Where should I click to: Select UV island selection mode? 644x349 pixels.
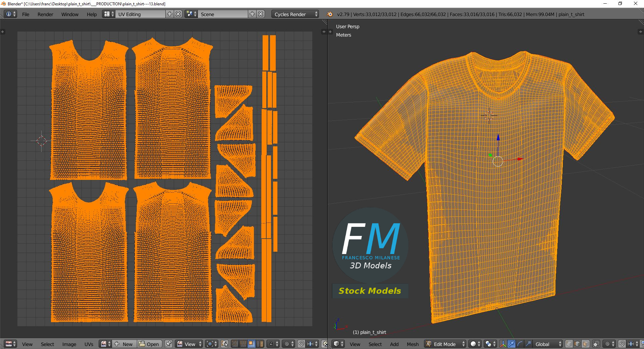pos(260,344)
